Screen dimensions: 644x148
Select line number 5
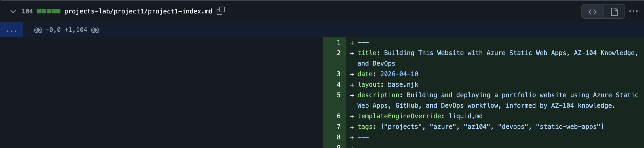339,95
